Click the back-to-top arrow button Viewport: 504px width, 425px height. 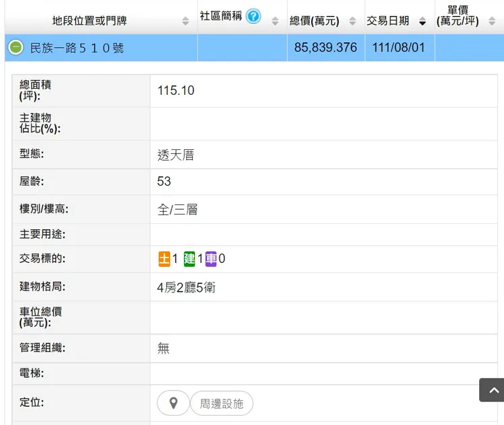click(492, 390)
